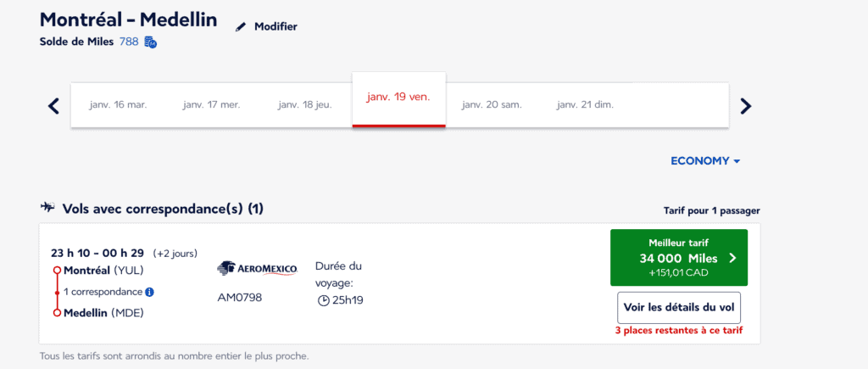Select the janv. 17 mer. date tab
Image resolution: width=868 pixels, height=369 pixels.
(x=211, y=105)
